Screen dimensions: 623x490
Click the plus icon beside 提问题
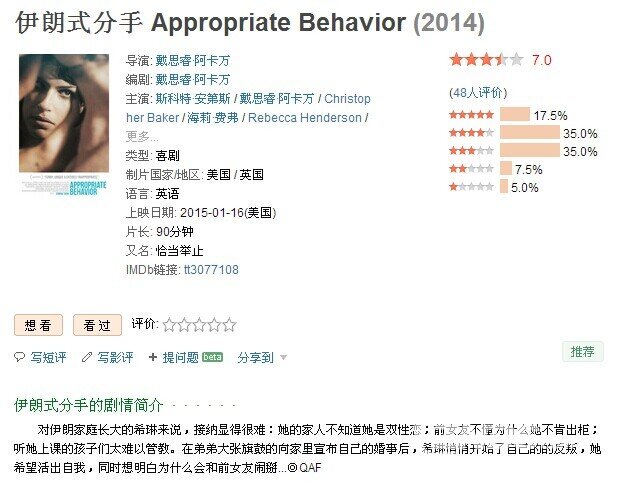(x=153, y=357)
